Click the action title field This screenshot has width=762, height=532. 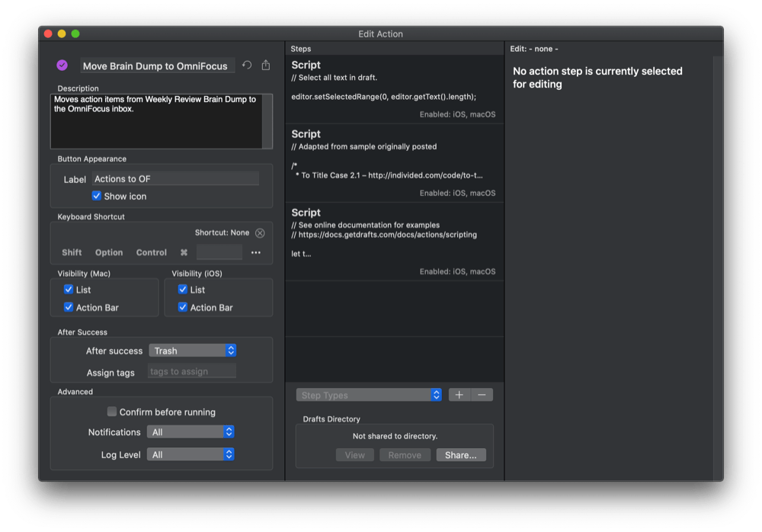(158, 66)
